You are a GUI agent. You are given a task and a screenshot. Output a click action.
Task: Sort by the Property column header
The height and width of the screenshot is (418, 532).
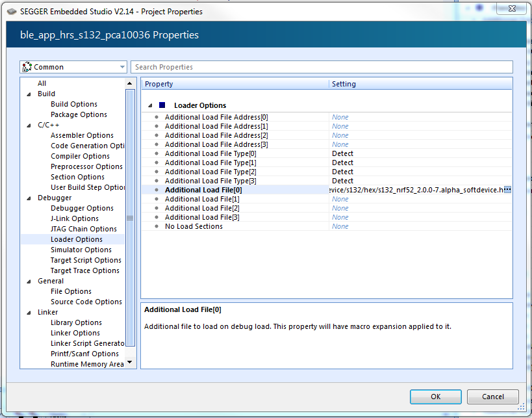(234, 84)
